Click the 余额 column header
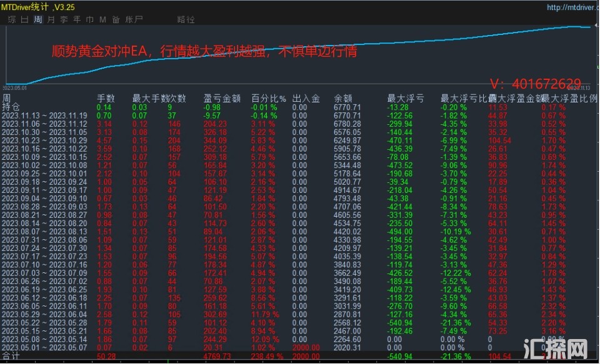600x364 pixels. (343, 99)
